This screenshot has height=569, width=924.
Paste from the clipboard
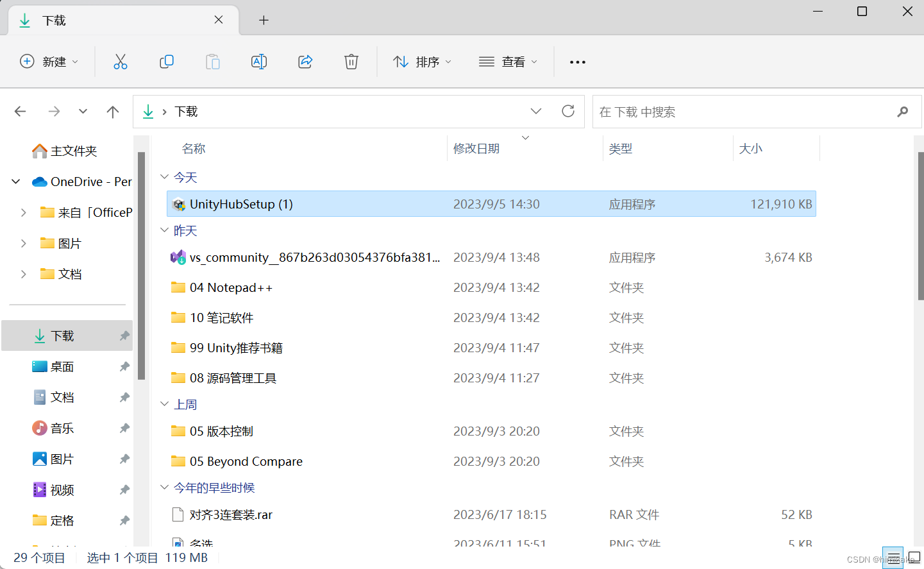click(212, 61)
